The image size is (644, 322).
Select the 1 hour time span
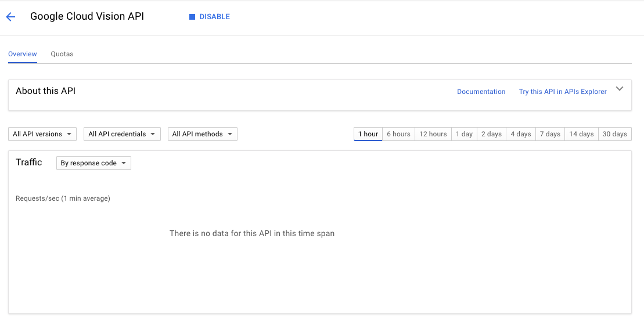coord(368,134)
